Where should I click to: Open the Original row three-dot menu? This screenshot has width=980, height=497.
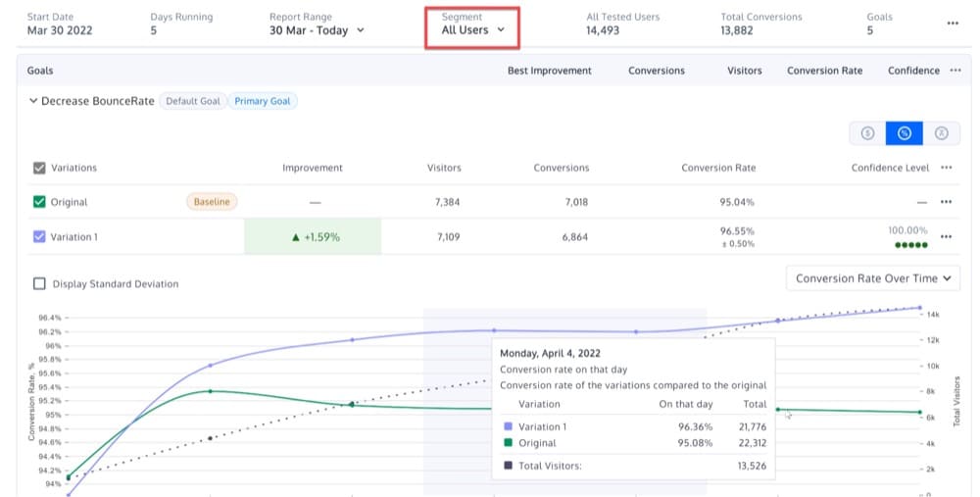pyautogui.click(x=947, y=202)
